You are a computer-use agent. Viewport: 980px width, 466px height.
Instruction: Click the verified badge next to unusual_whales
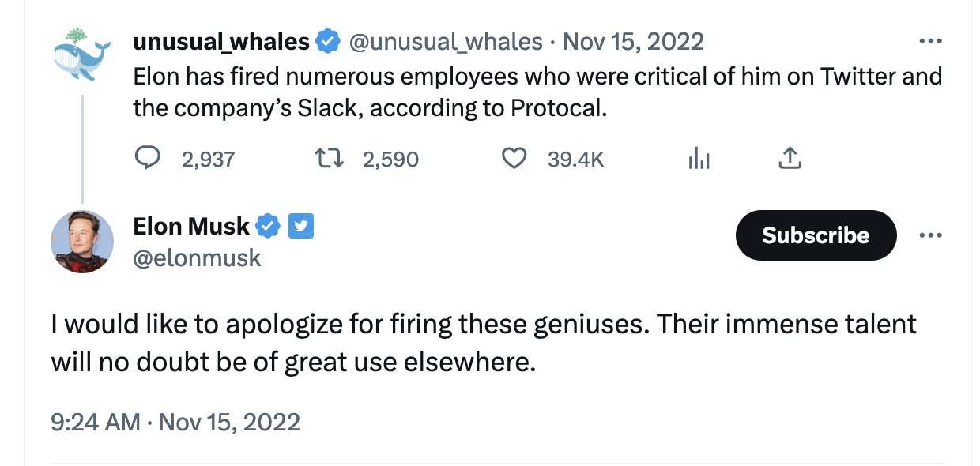tap(328, 41)
